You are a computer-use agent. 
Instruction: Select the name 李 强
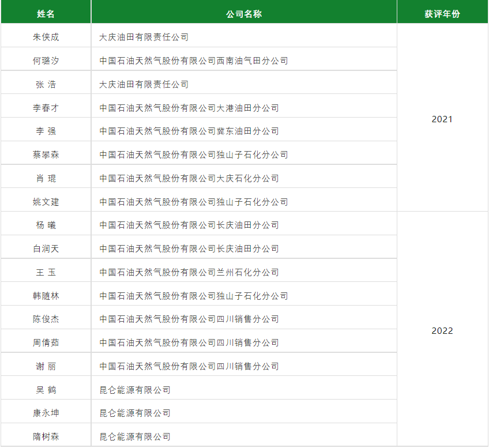46,131
